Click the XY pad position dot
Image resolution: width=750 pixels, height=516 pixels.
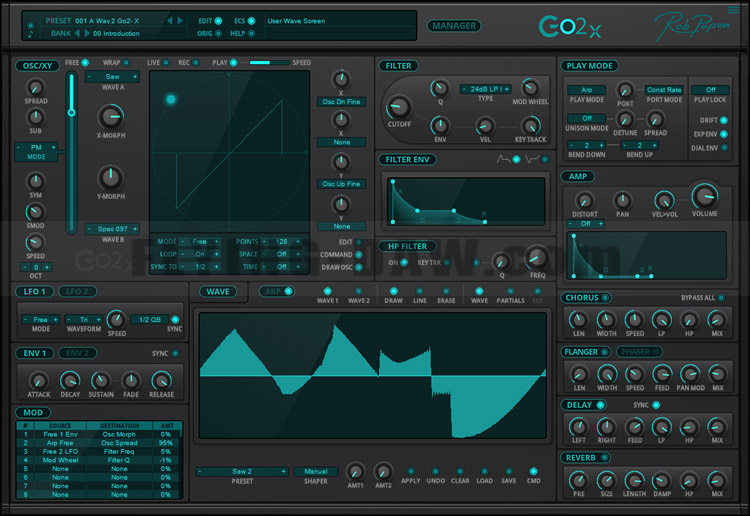tap(171, 99)
